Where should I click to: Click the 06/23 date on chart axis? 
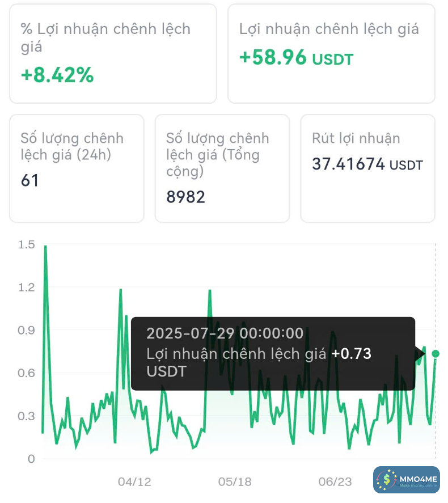pyautogui.click(x=335, y=481)
